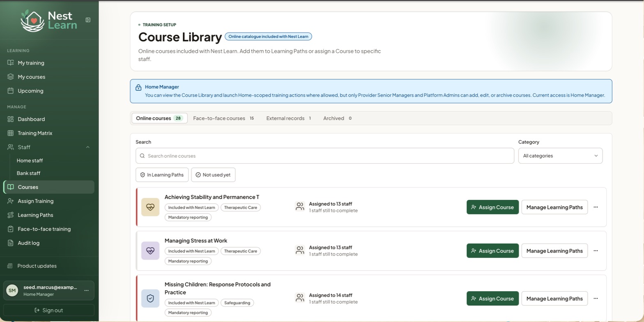
Task: Open the Archived tab
Action: click(x=338, y=118)
